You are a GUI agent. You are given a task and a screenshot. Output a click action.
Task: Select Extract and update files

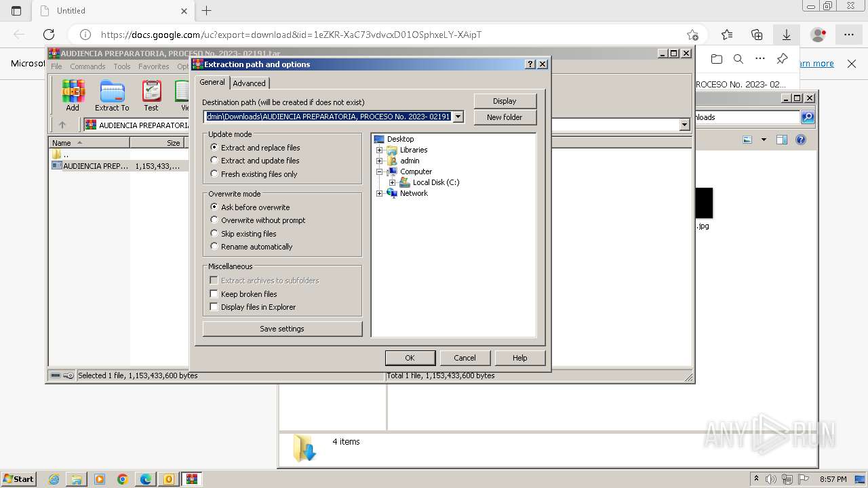click(x=255, y=161)
